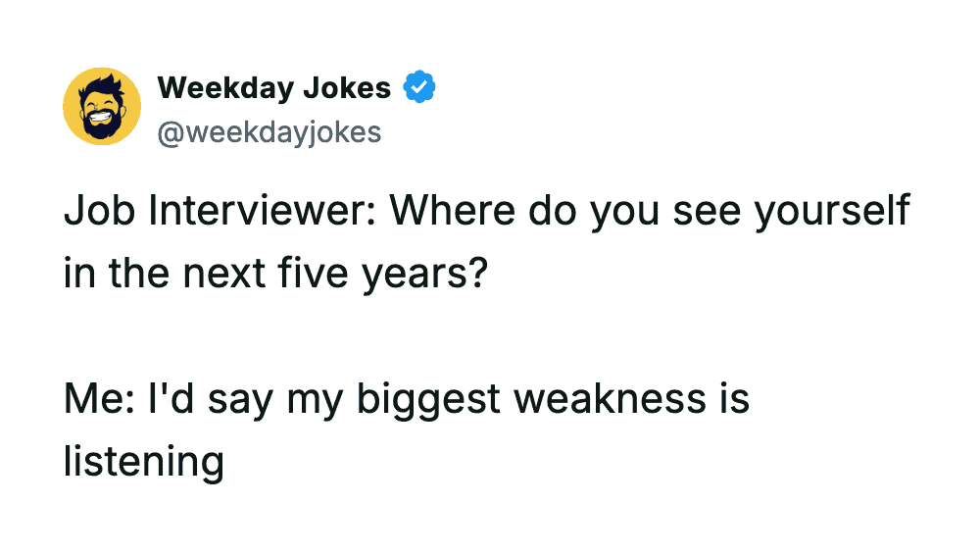
Task: Open the @weekdayjokes handle link
Action: (x=269, y=130)
